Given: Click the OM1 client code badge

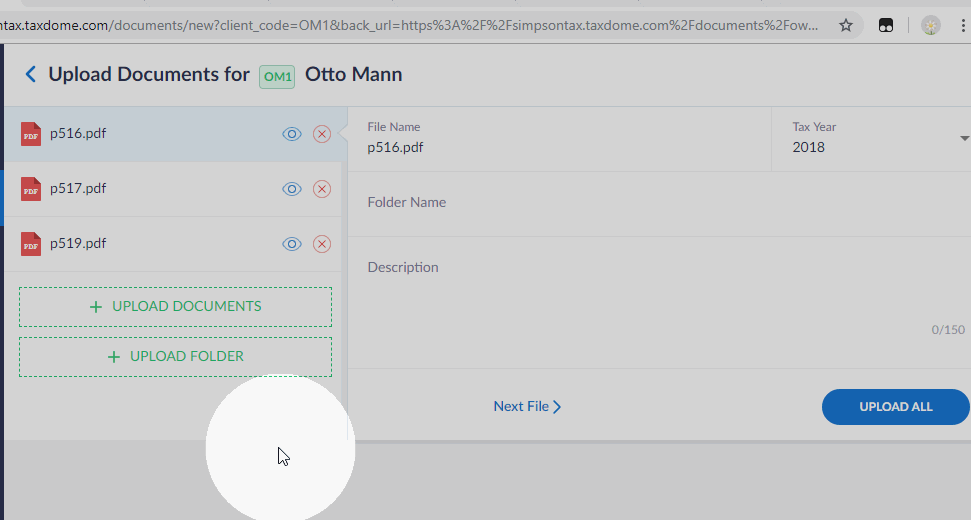Looking at the screenshot, I should pos(277,77).
